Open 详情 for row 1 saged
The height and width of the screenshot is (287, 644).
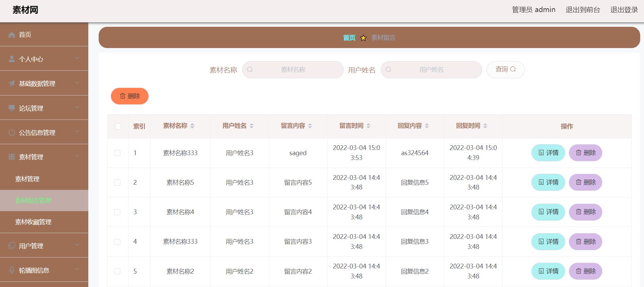click(548, 153)
